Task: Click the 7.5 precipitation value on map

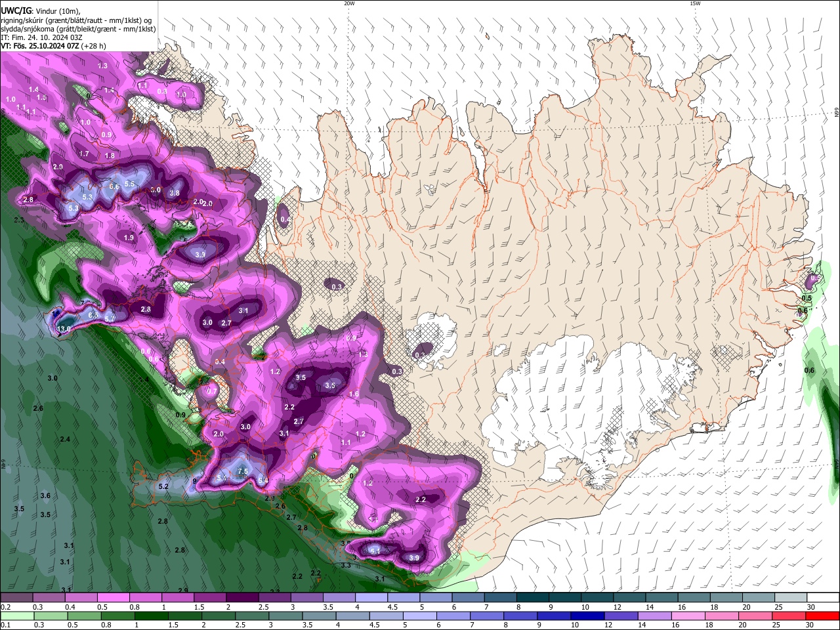Action: [x=242, y=472]
